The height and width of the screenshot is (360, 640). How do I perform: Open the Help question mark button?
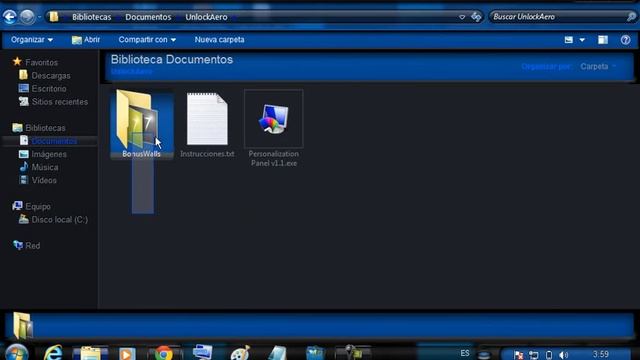pos(625,40)
